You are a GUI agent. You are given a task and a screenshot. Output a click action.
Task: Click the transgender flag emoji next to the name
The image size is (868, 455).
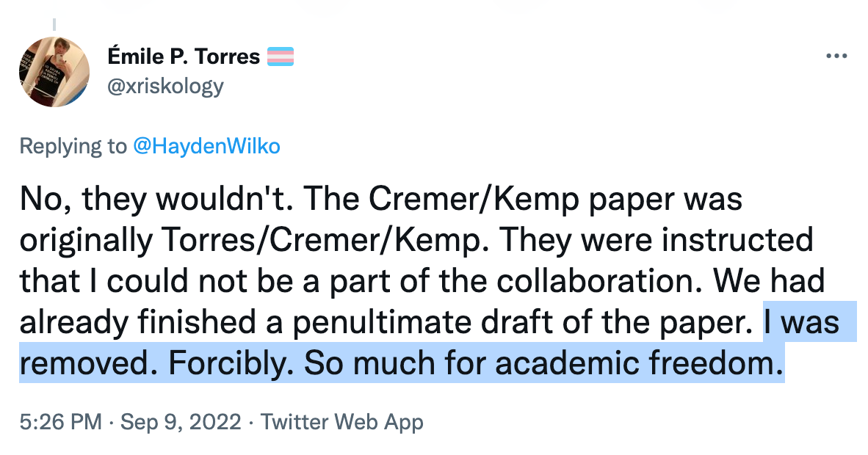tap(282, 55)
